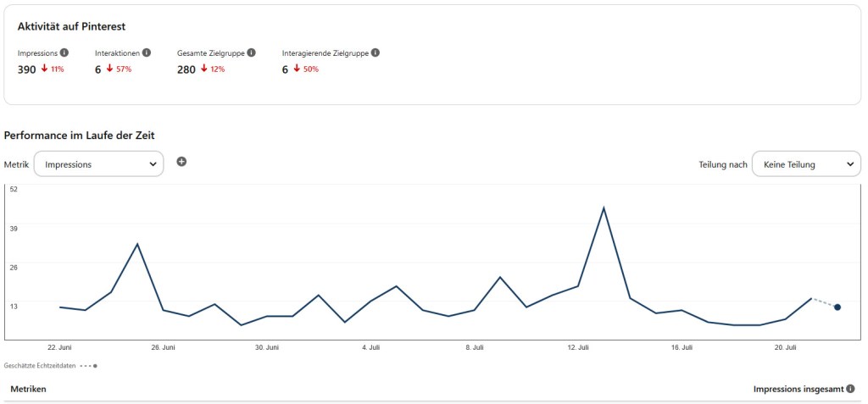868x404 pixels.
Task: Click the Gesamte Zielgruppe info icon
Action: click(x=251, y=53)
